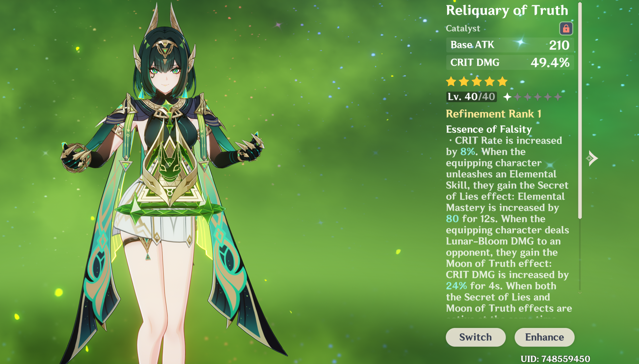Viewport: 639px width, 364px height.
Task: Click the character's face
Action: (165, 73)
